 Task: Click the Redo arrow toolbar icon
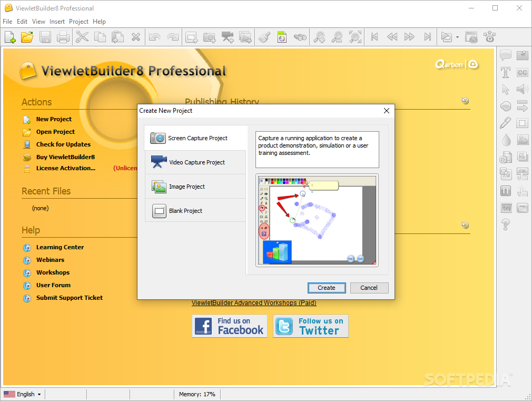point(173,37)
